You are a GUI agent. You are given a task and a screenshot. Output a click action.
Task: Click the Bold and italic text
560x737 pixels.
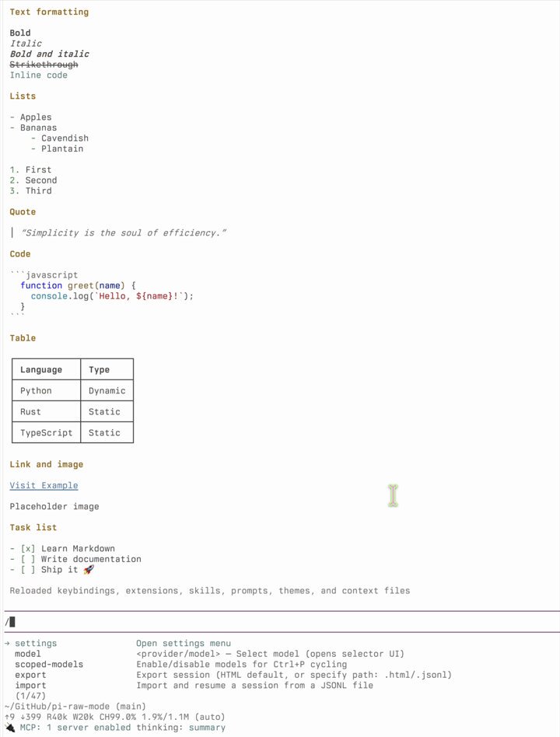(x=49, y=54)
